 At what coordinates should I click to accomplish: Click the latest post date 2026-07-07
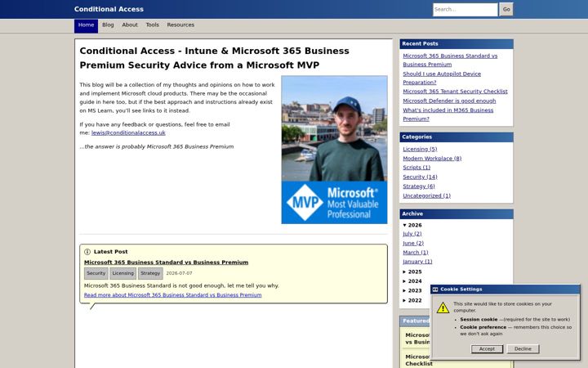pyautogui.click(x=179, y=273)
